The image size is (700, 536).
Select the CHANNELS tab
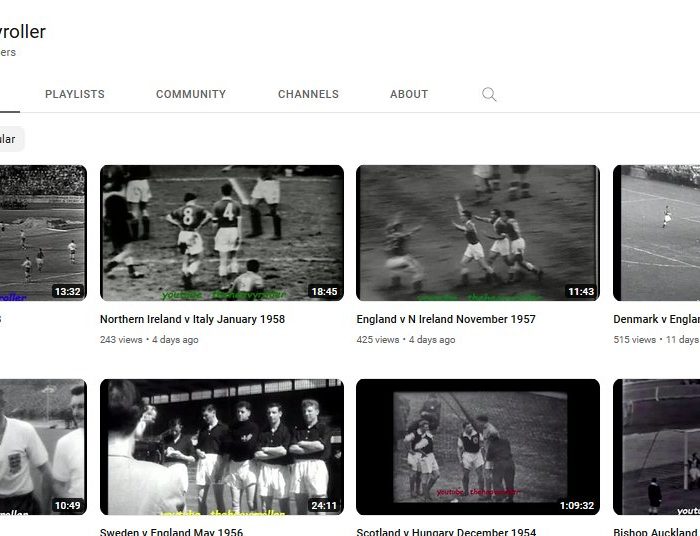(x=308, y=94)
